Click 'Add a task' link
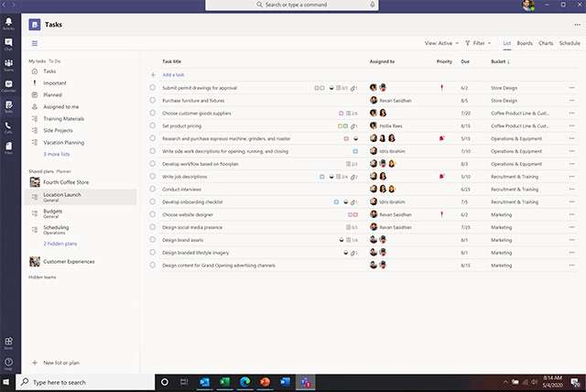The width and height of the screenshot is (586, 392). click(x=174, y=74)
